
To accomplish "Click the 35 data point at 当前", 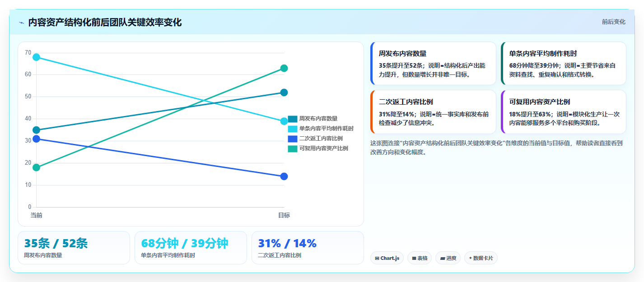I will (36, 130).
